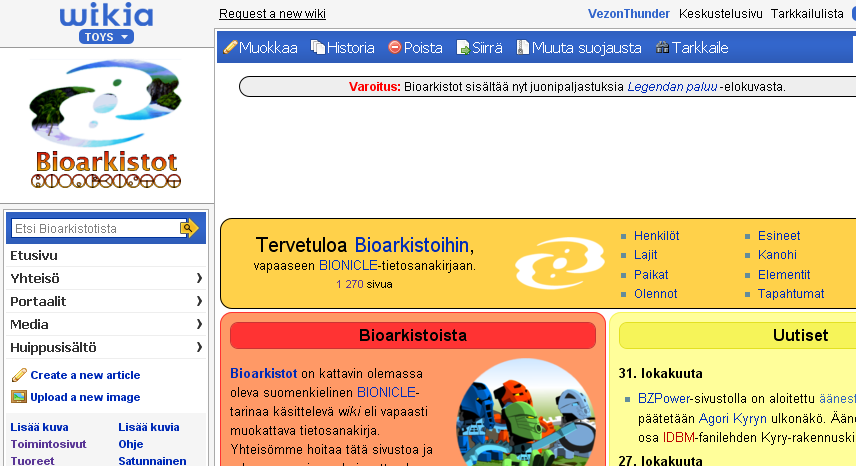Click the Muuta suojausta document icon

522,47
